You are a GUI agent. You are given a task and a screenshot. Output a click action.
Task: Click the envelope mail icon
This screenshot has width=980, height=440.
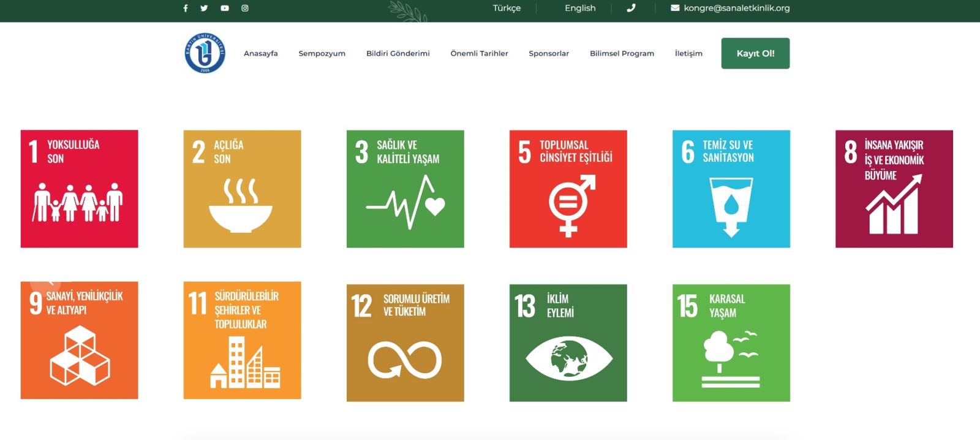coord(675,8)
